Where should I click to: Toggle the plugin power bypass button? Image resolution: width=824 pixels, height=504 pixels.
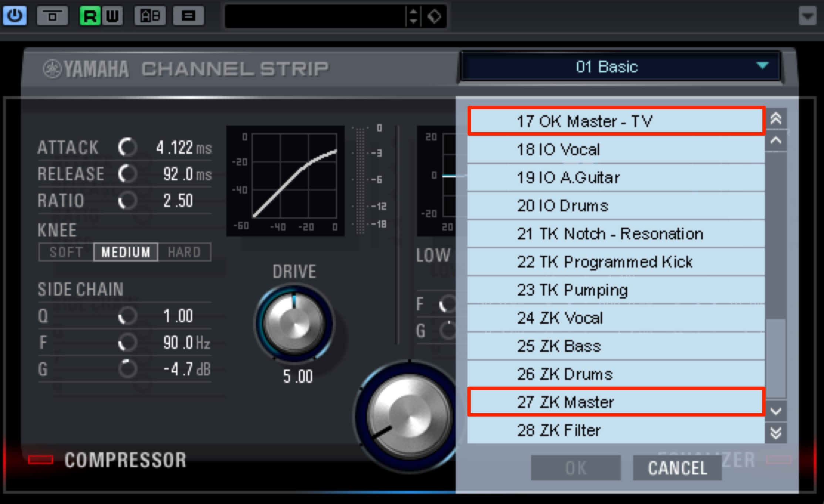click(15, 16)
